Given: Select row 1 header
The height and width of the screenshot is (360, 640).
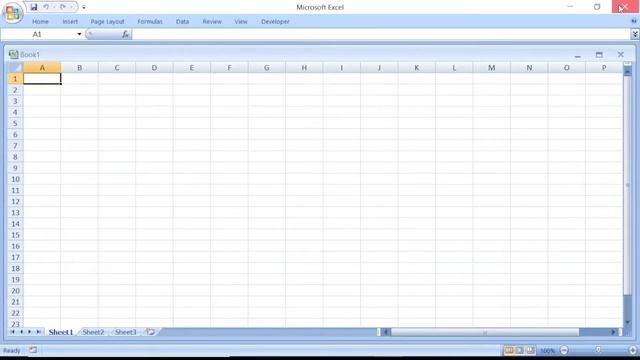Looking at the screenshot, I should (x=16, y=79).
